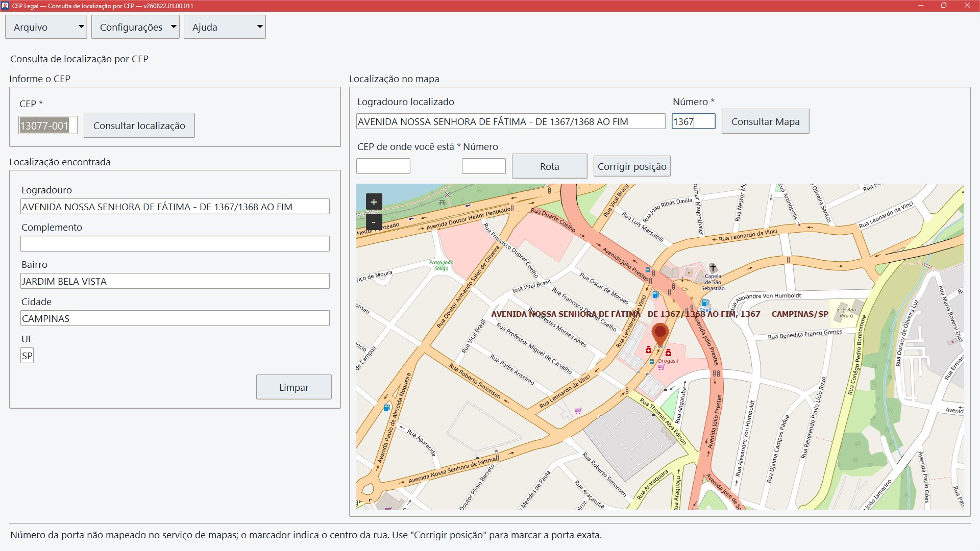Click the pharmacy icon above Drogasil label
980x551 pixels.
click(668, 353)
